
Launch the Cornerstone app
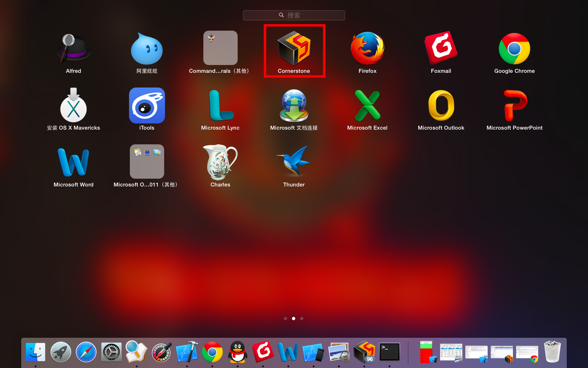tap(294, 49)
